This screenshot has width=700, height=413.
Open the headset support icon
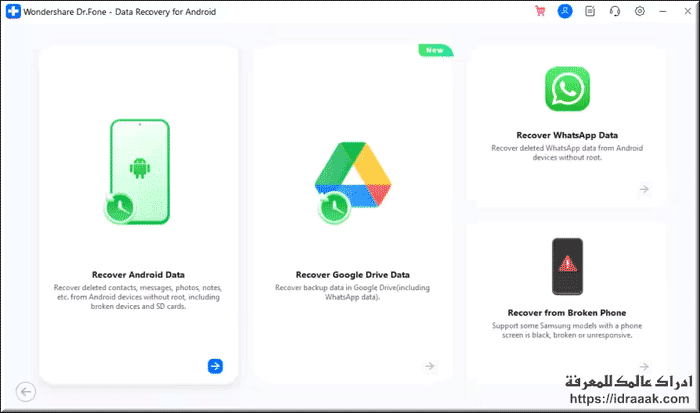click(615, 11)
